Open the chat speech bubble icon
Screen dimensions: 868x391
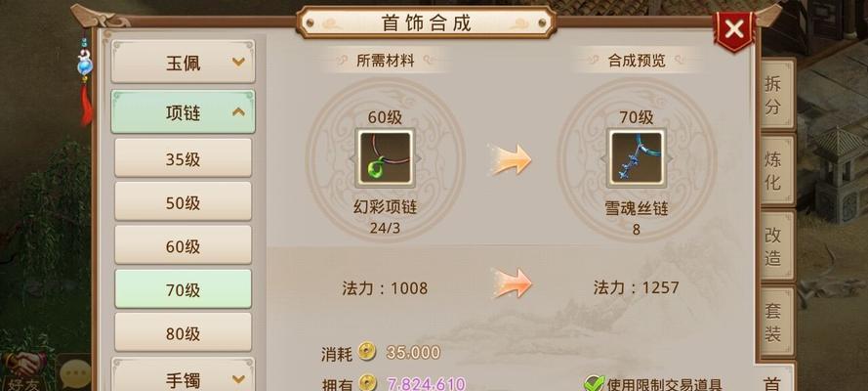click(x=75, y=373)
